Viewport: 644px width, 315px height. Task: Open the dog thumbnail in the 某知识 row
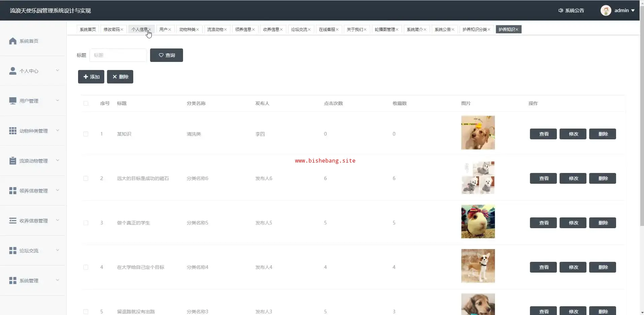[478, 133]
